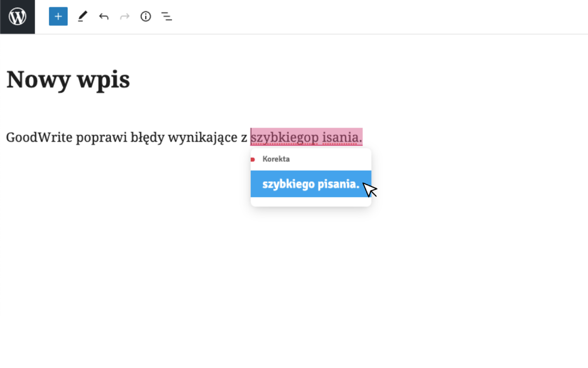The width and height of the screenshot is (588, 368).
Task: Add a new block with plus button
Action: pyautogui.click(x=58, y=17)
